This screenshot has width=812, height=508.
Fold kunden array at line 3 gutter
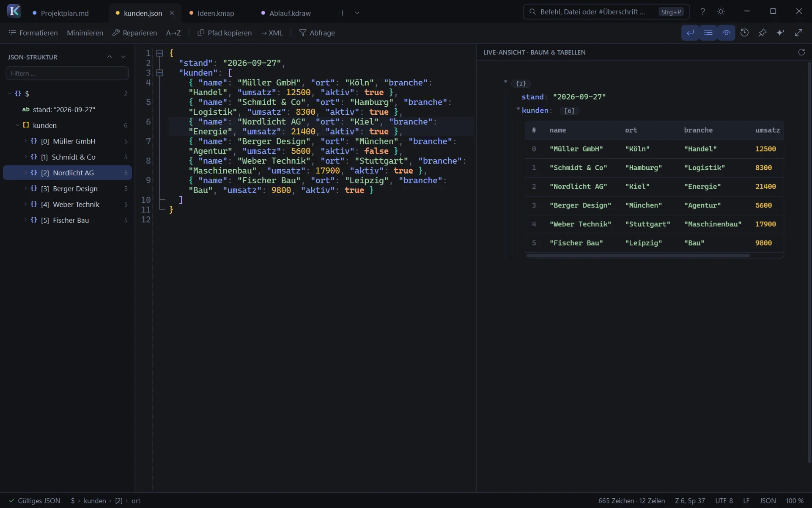159,73
